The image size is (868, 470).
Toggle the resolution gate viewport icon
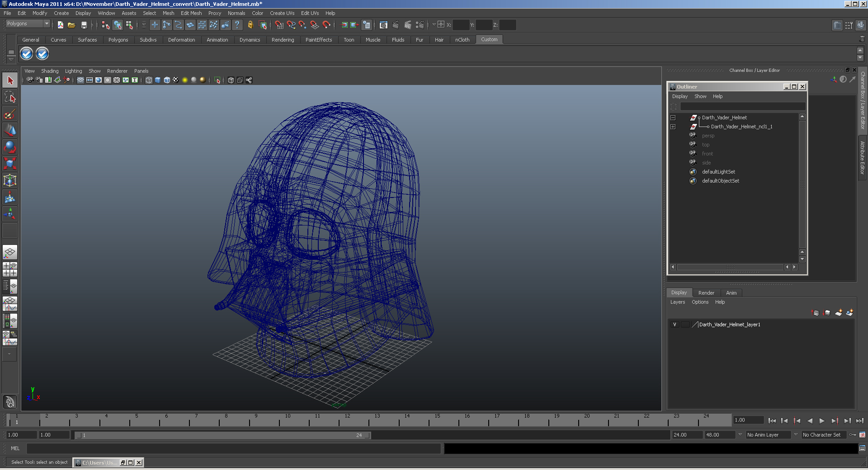98,80
